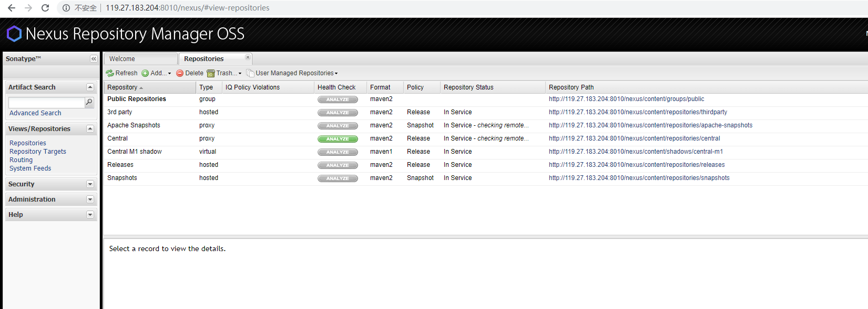Click Analyze for Releases repository
This screenshot has width=868, height=309.
tap(338, 165)
